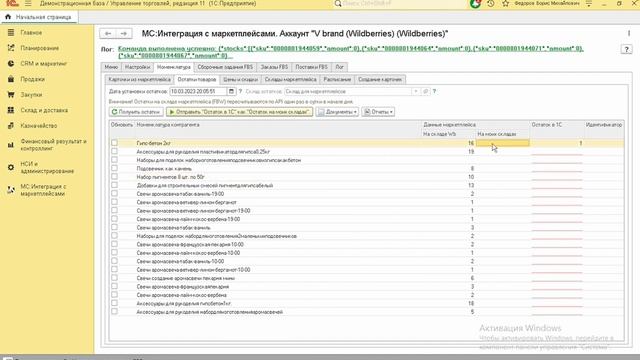640x360 pixels.
Task: Open the 1C main menu hamburger icon
Action: click(x=28, y=4)
